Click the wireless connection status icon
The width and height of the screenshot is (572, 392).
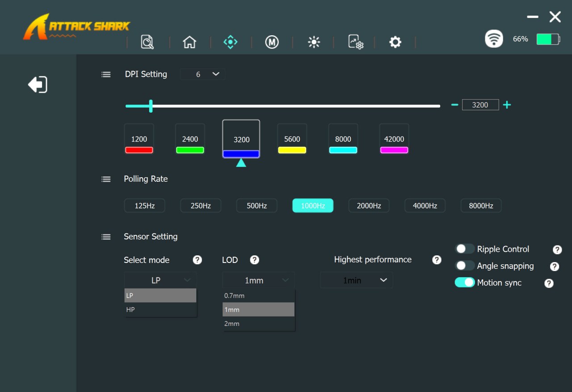tap(494, 39)
